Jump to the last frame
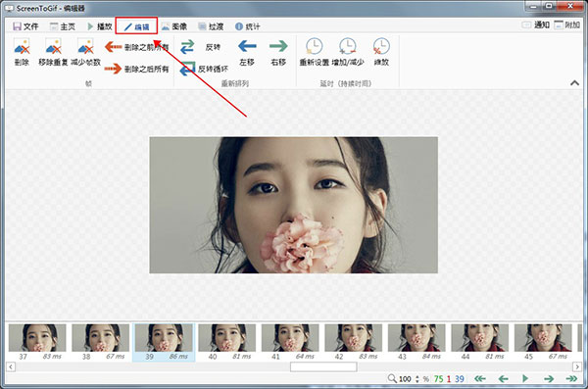This screenshot has width=588, height=389. pyautogui.click(x=571, y=379)
